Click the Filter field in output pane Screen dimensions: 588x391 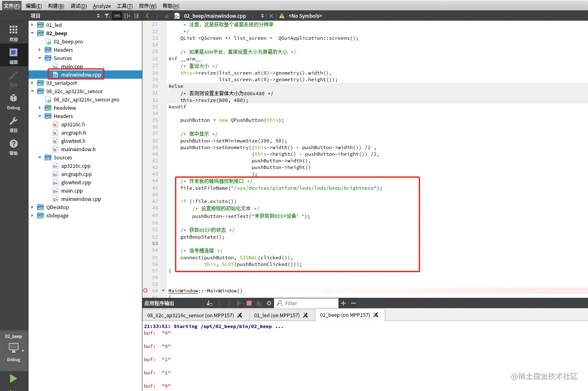(307, 303)
